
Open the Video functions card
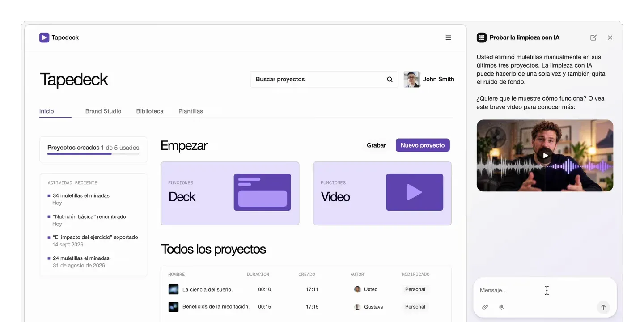point(382,193)
